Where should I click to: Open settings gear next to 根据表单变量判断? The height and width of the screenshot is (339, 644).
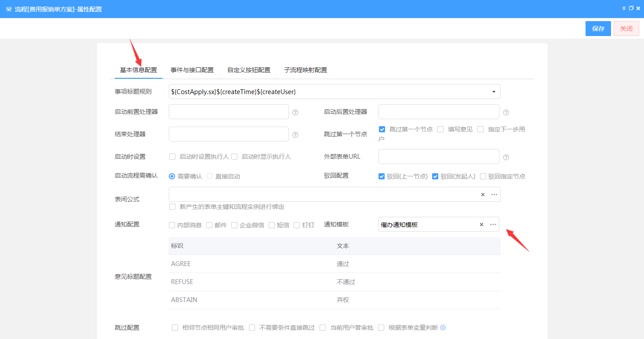[x=443, y=328]
